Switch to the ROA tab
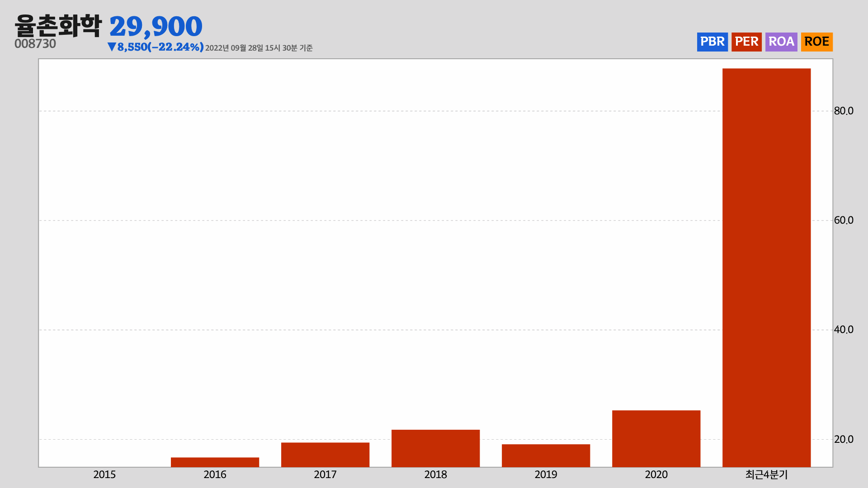The width and height of the screenshot is (868, 488). 781,42
